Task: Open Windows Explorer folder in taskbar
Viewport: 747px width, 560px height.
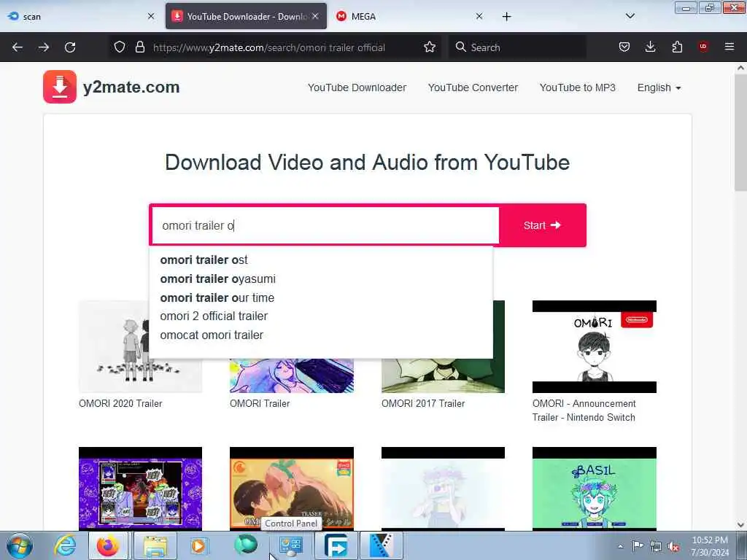Action: (x=156, y=545)
